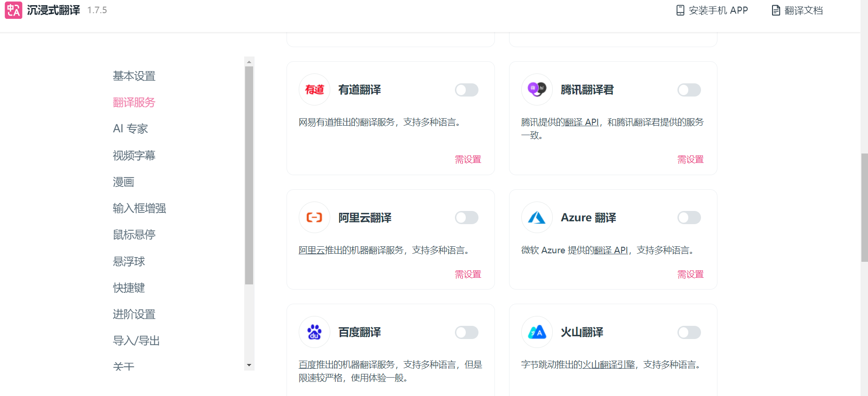Select 翻译服务 in the sidebar
Image resolution: width=868 pixels, height=396 pixels.
coord(134,102)
